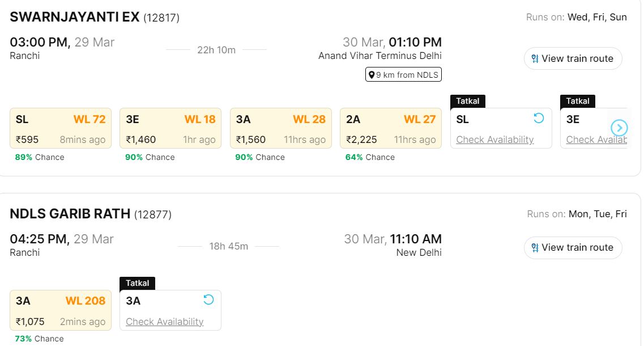Open View train route for Swarnjayanti Ex
The width and height of the screenshot is (644, 346).
point(573,58)
